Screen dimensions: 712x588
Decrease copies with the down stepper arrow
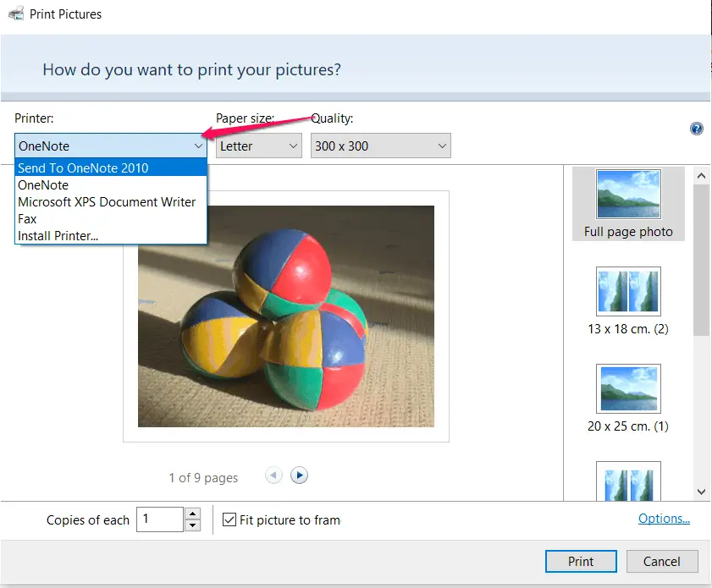coord(192,525)
